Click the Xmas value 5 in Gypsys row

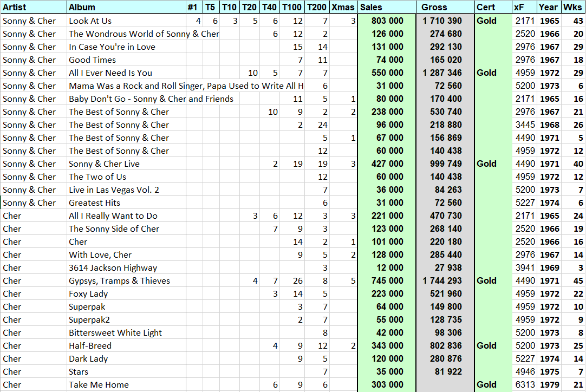(343, 280)
